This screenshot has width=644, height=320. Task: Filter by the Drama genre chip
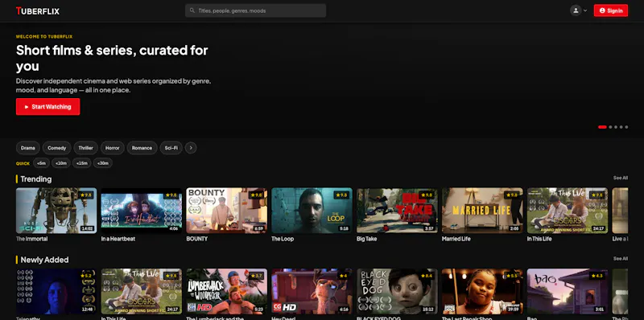[28, 148]
